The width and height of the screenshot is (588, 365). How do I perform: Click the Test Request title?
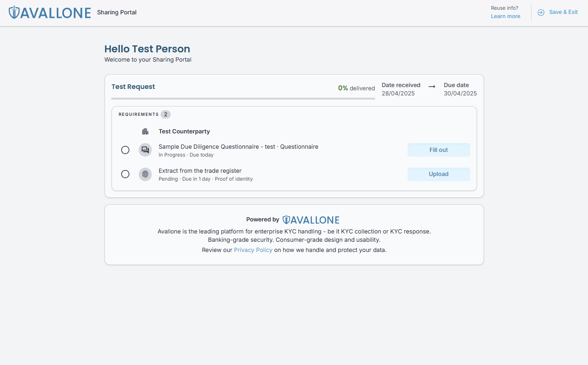coord(133,87)
